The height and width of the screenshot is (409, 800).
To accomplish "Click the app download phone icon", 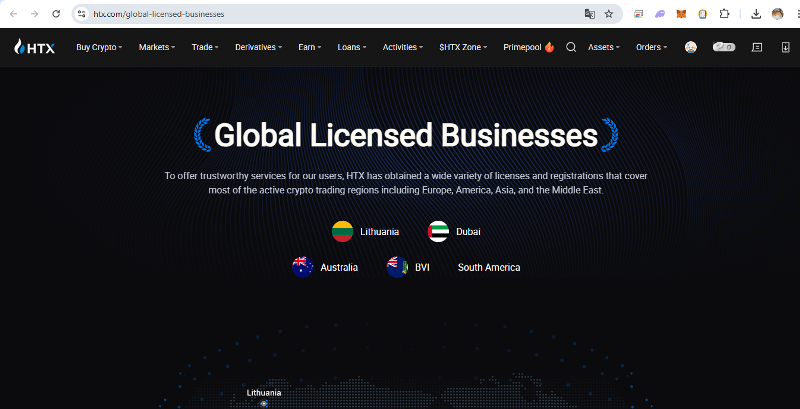I will coord(785,47).
